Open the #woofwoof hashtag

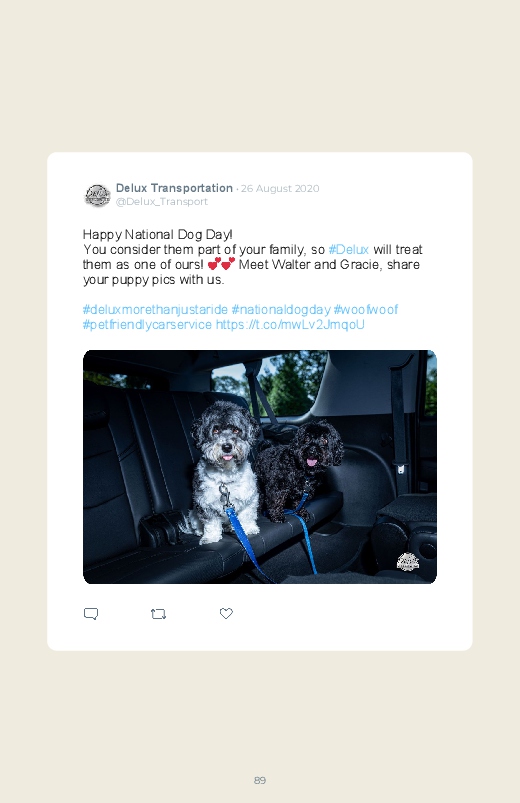366,310
